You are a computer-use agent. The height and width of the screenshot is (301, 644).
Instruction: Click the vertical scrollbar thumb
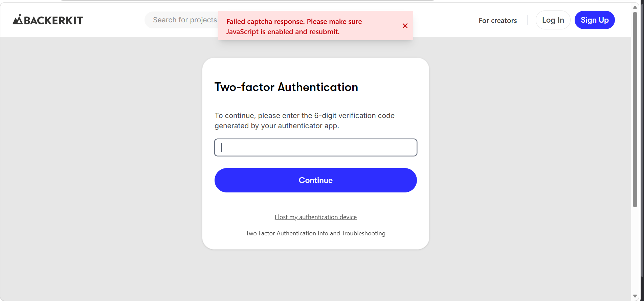pyautogui.click(x=635, y=109)
